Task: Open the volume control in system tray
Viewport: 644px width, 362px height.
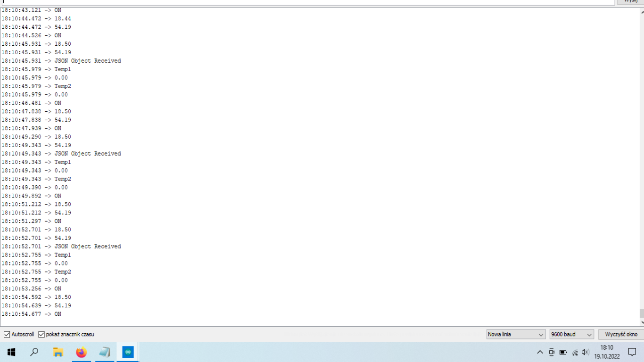Action: [x=586, y=352]
